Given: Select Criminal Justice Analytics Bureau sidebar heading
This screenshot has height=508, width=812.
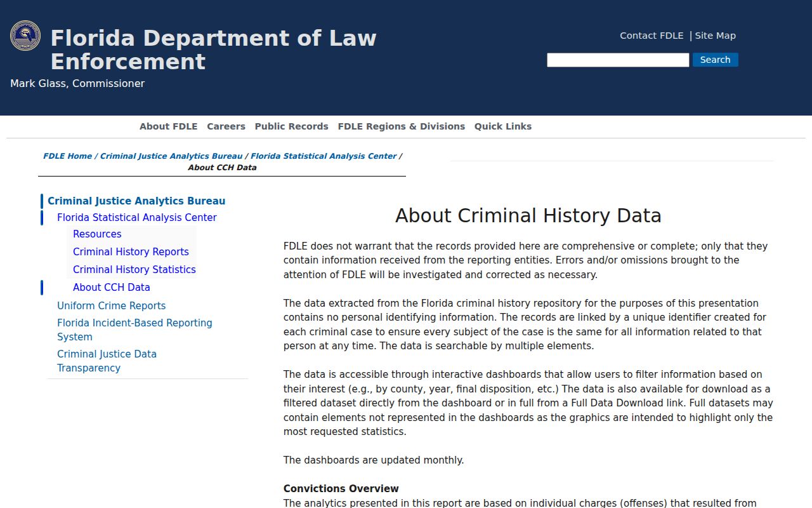Looking at the screenshot, I should (x=136, y=201).
